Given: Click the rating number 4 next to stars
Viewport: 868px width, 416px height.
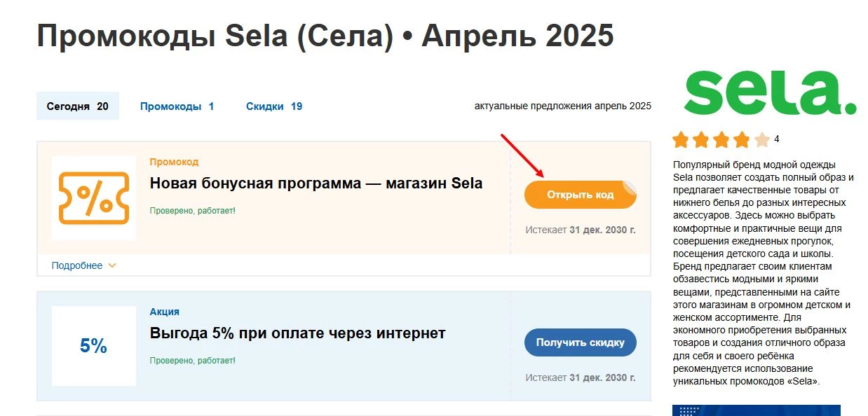Looking at the screenshot, I should 777,139.
